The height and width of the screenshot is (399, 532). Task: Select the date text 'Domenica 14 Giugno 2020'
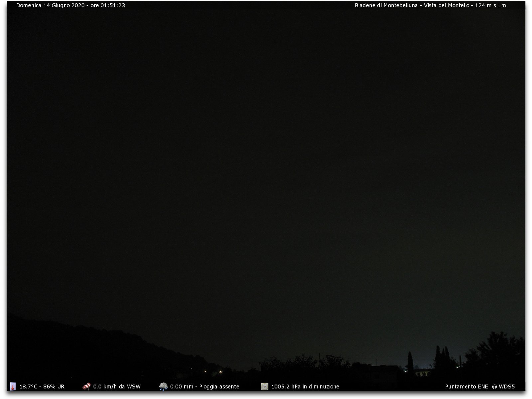(x=50, y=5)
